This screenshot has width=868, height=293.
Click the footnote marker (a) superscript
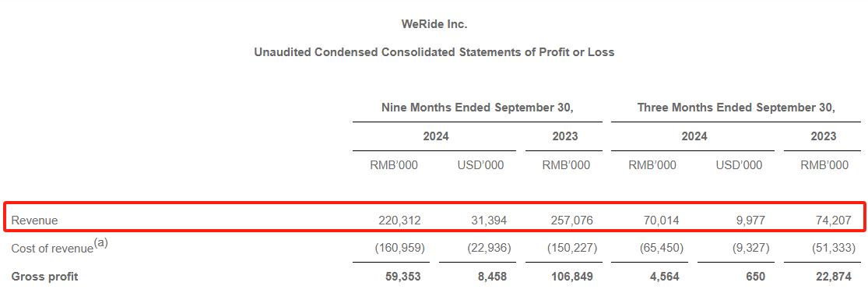[x=100, y=242]
